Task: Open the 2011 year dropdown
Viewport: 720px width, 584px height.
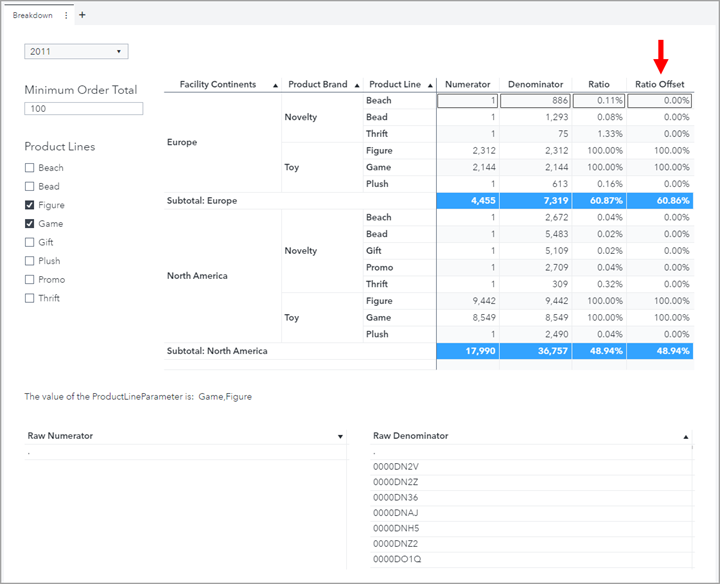Action: [x=76, y=51]
